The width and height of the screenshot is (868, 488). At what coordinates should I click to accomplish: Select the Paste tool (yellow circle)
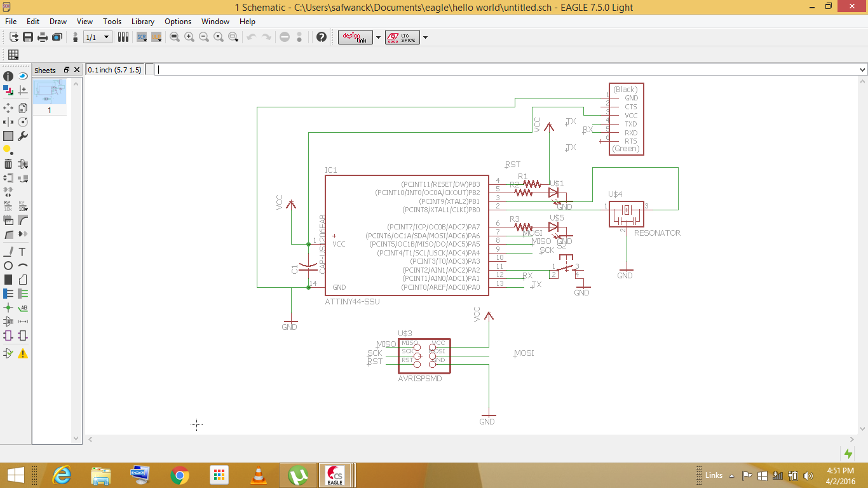pos(8,150)
